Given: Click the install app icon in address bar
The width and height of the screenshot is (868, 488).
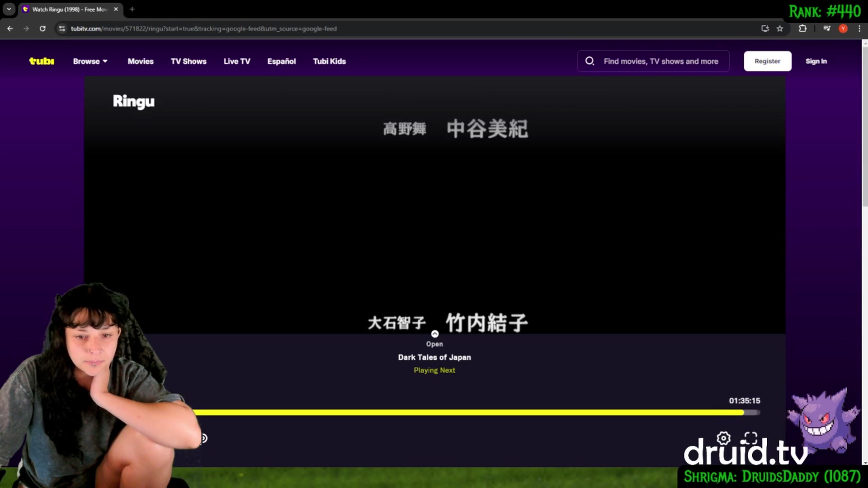Looking at the screenshot, I should point(765,28).
